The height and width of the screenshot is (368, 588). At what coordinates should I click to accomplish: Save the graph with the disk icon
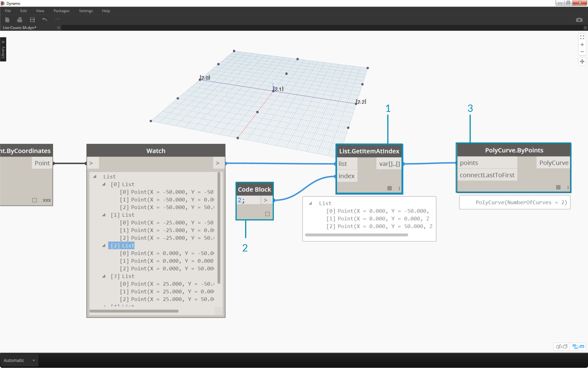pyautogui.click(x=32, y=20)
